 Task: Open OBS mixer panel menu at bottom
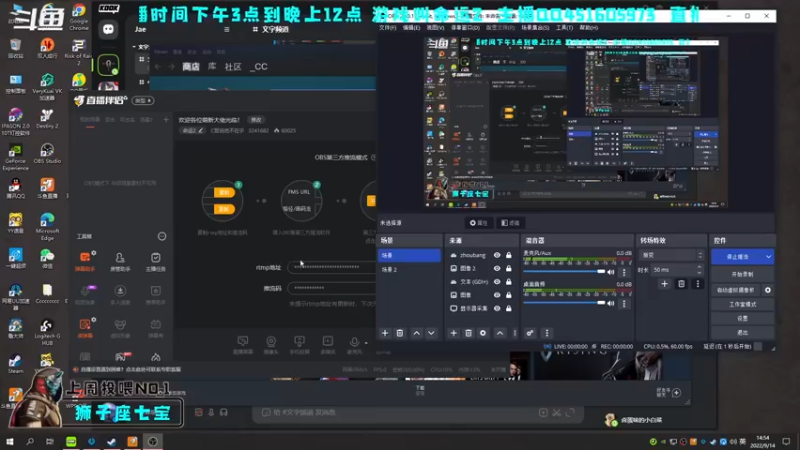tap(547, 333)
